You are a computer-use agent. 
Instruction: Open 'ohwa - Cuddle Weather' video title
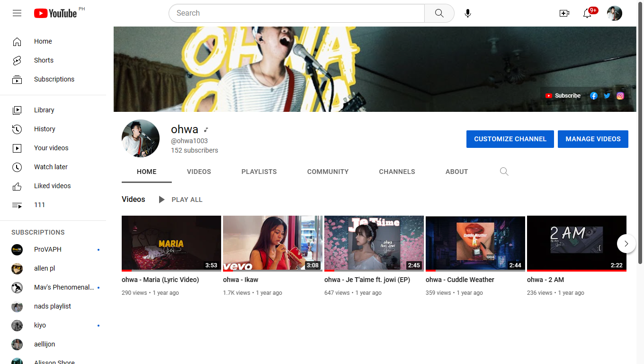coord(460,280)
